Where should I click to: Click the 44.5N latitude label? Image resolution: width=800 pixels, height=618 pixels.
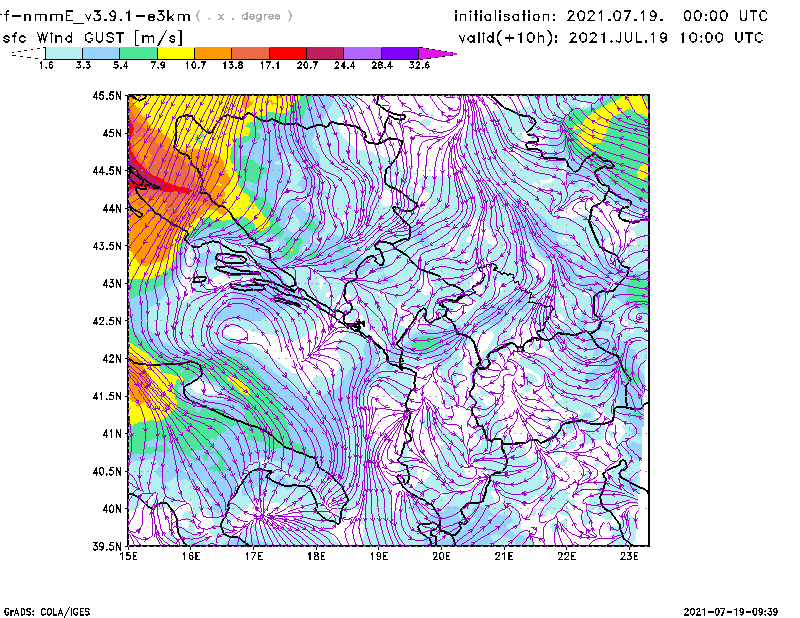107,171
